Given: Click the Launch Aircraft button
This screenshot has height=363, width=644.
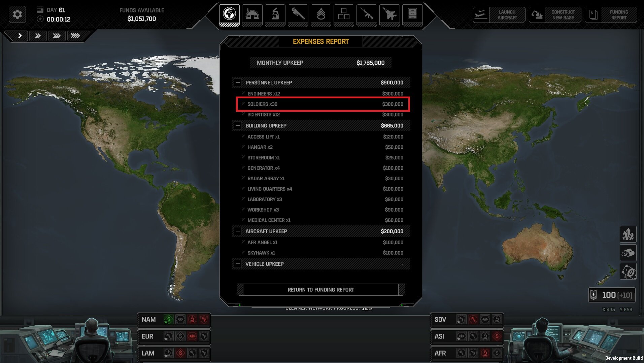Looking at the screenshot, I should click(x=499, y=15).
